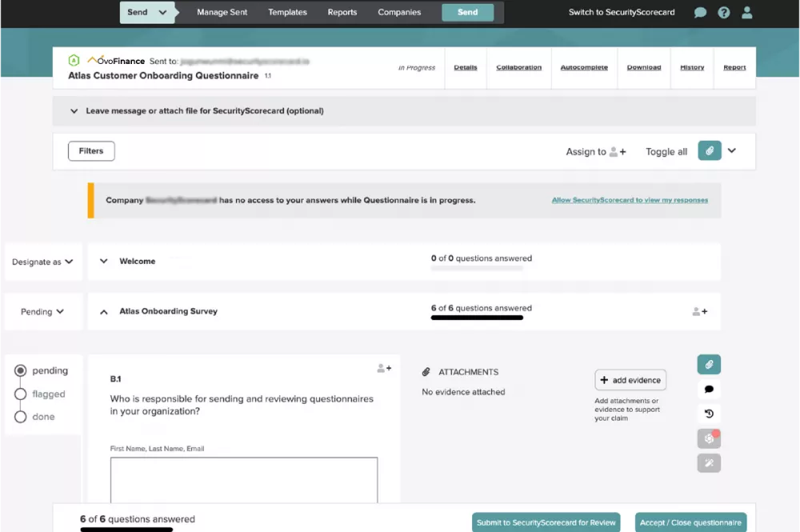Click Submit to SecurityScorecard for Review
The height and width of the screenshot is (532, 800).
click(546, 522)
